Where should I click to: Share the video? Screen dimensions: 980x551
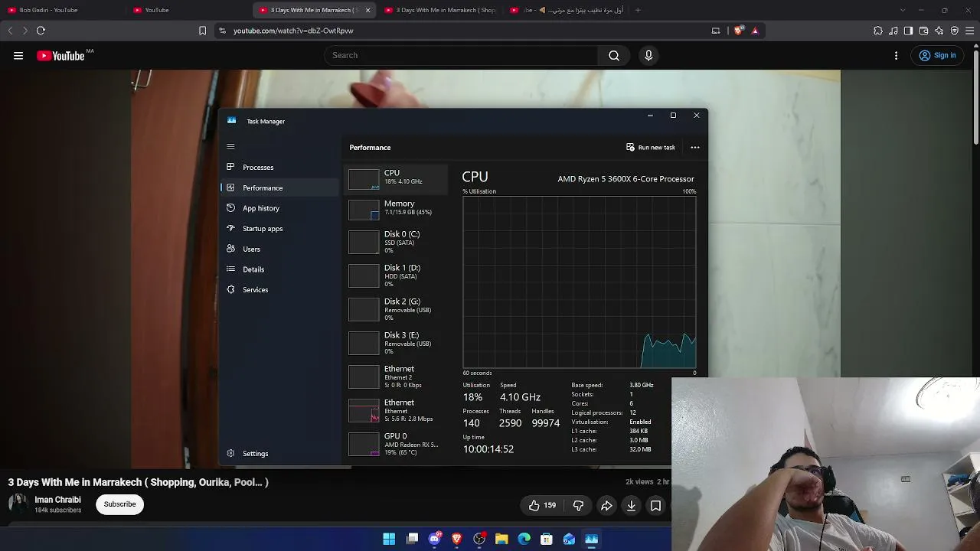pyautogui.click(x=606, y=505)
